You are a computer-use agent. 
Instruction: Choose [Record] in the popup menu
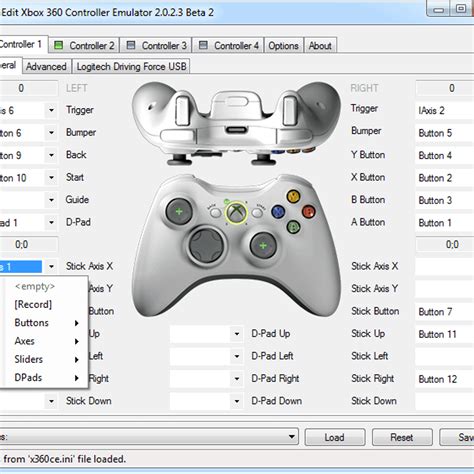(x=33, y=304)
